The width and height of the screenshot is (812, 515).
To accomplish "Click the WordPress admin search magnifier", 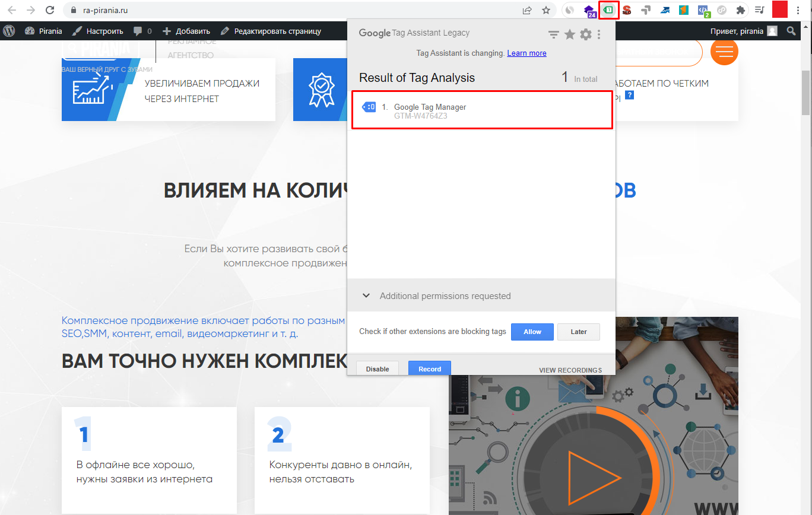I will [x=791, y=31].
